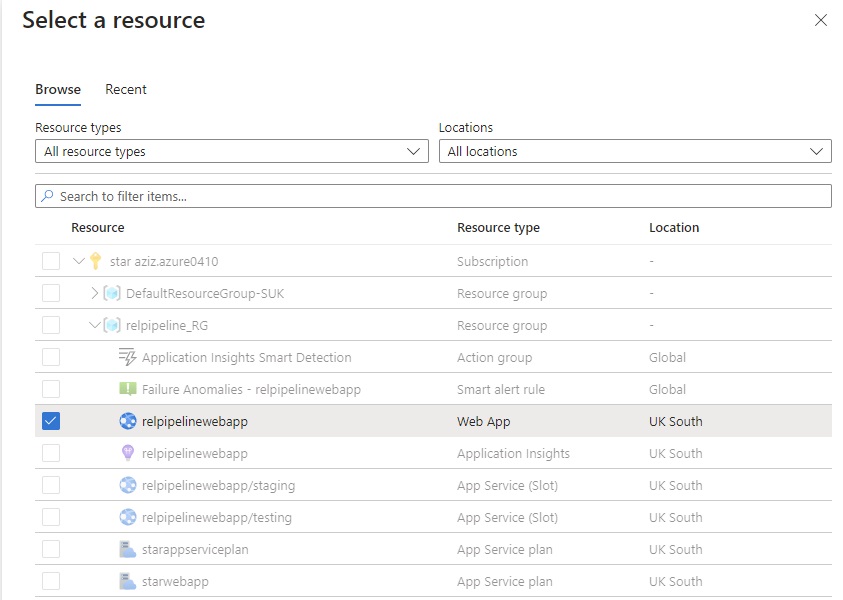Check the Application Insights Smart Detection row box

click(51, 357)
